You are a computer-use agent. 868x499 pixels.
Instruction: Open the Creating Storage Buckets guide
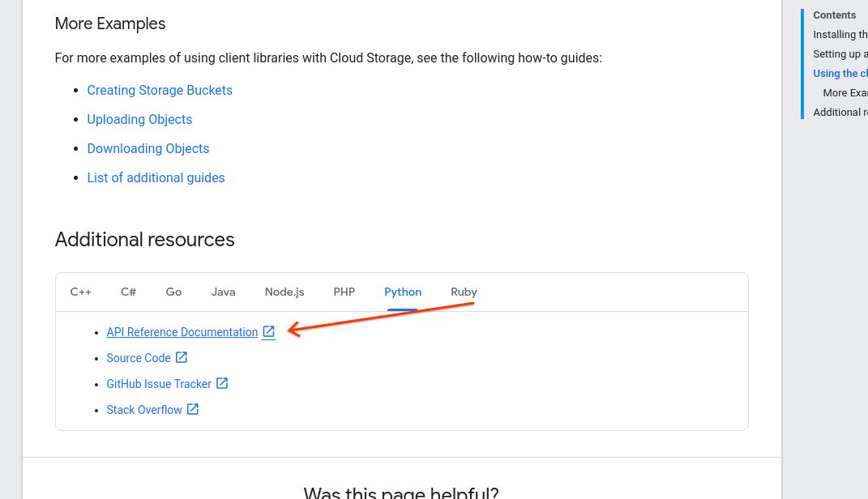tap(160, 90)
